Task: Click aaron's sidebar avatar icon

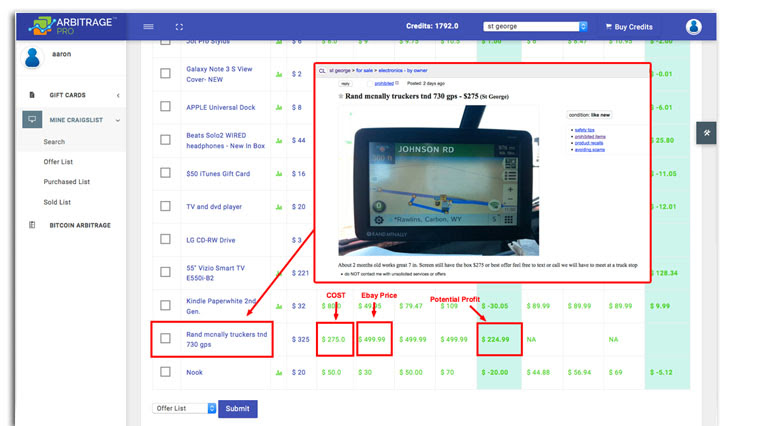Action: 32,58
